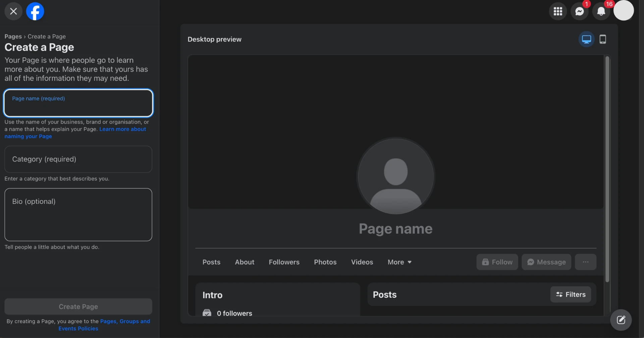Image resolution: width=644 pixels, height=338 pixels.
Task: Click the preview scrollbar
Action: [607, 169]
